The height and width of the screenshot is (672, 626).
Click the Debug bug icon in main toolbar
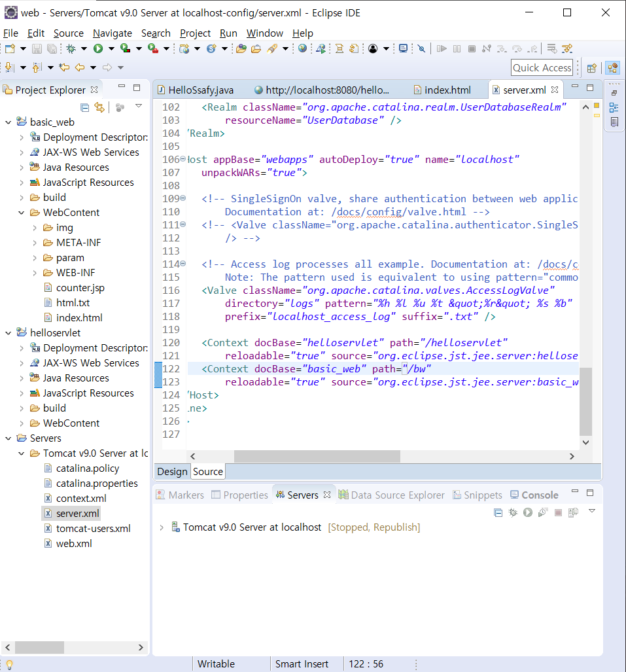pyautogui.click(x=71, y=48)
